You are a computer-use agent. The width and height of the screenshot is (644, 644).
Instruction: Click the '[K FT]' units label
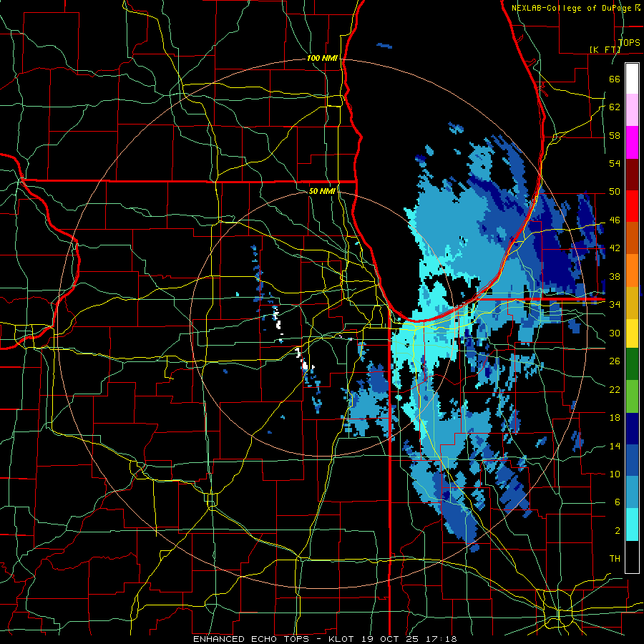605,49
